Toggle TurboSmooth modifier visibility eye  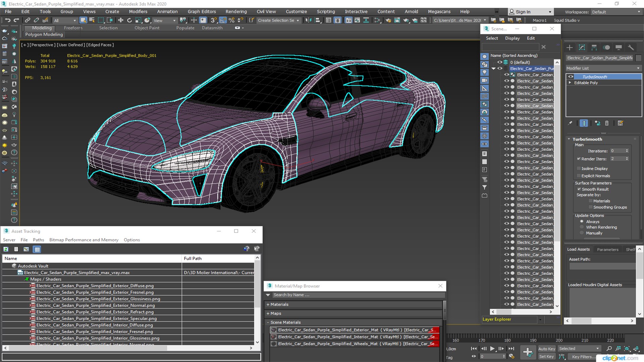[571, 77]
